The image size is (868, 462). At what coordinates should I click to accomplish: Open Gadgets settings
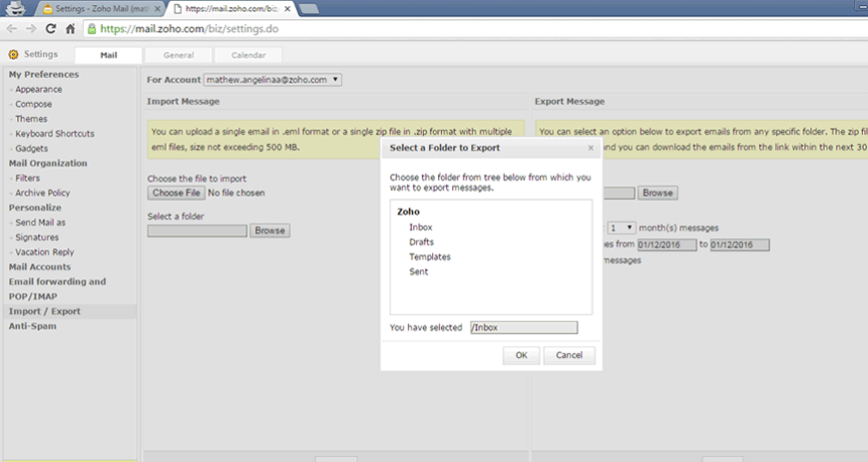point(32,149)
